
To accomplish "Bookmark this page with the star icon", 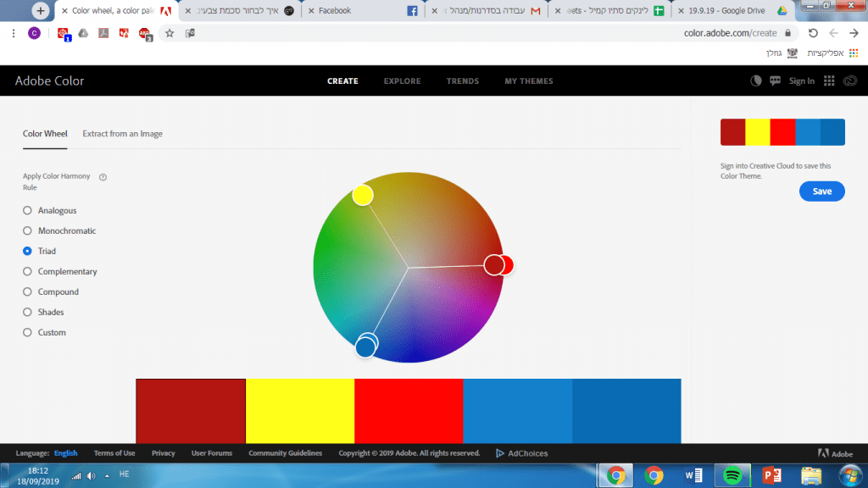I will tap(170, 33).
